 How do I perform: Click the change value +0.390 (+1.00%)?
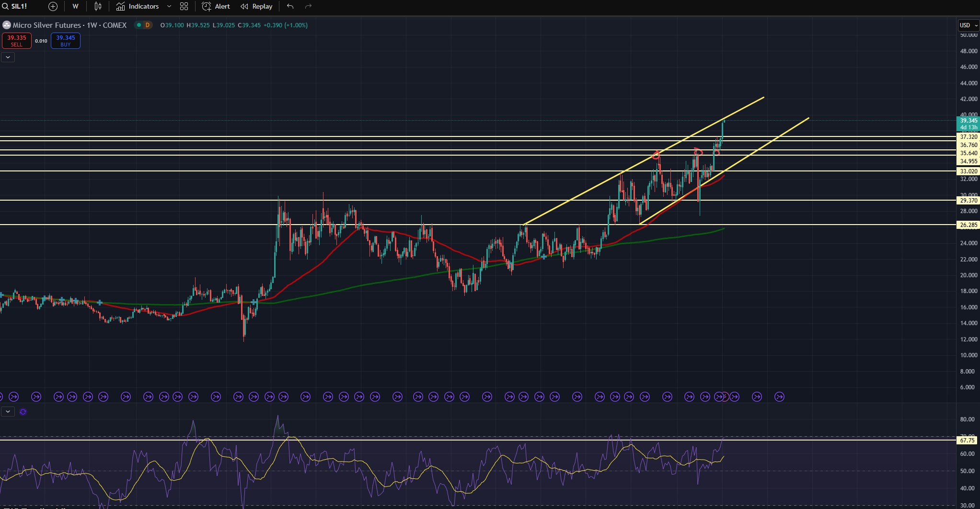[286, 25]
